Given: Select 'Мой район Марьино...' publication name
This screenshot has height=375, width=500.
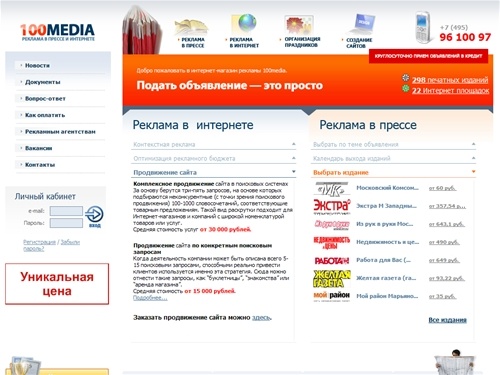Looking at the screenshot, I should tap(387, 296).
